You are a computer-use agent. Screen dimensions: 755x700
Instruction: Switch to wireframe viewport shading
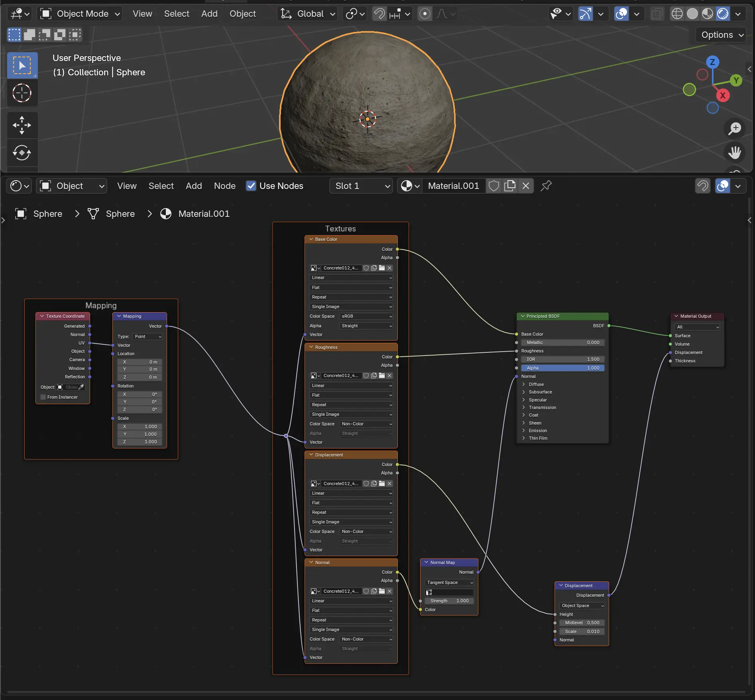[677, 14]
